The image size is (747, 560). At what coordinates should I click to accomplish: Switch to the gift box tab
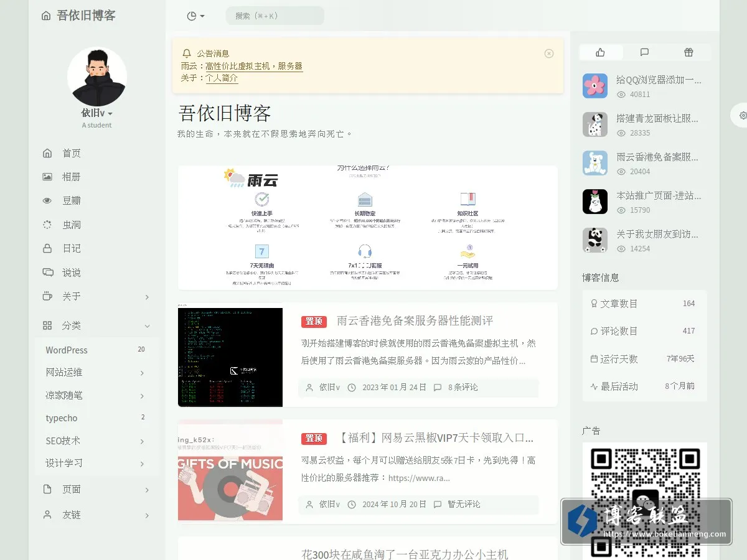(688, 52)
